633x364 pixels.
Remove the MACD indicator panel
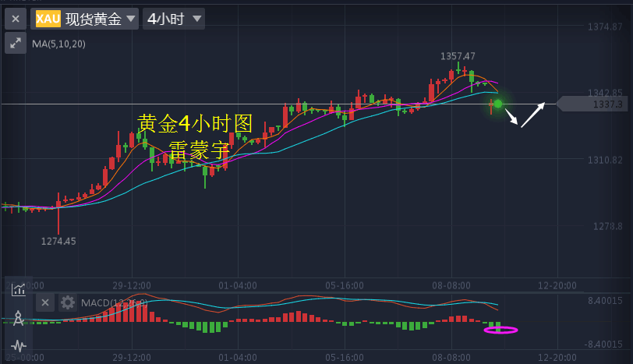pos(45,302)
